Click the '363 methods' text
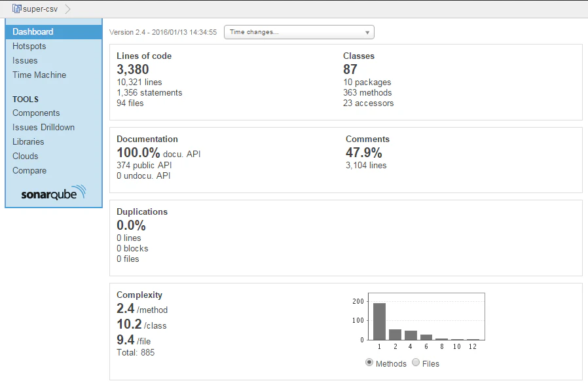The width and height of the screenshot is (588, 383). tap(367, 93)
